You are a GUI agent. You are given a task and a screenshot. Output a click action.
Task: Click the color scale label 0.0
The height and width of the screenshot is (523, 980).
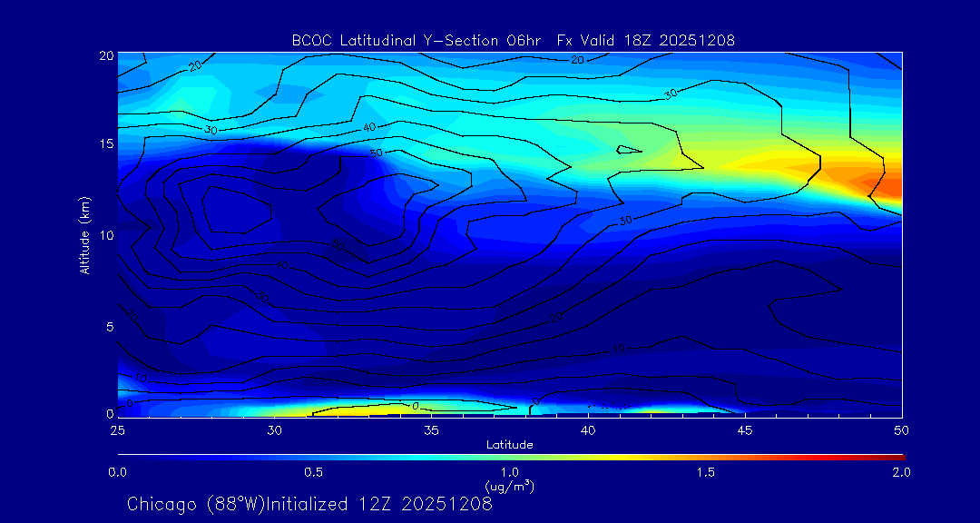pos(117,472)
